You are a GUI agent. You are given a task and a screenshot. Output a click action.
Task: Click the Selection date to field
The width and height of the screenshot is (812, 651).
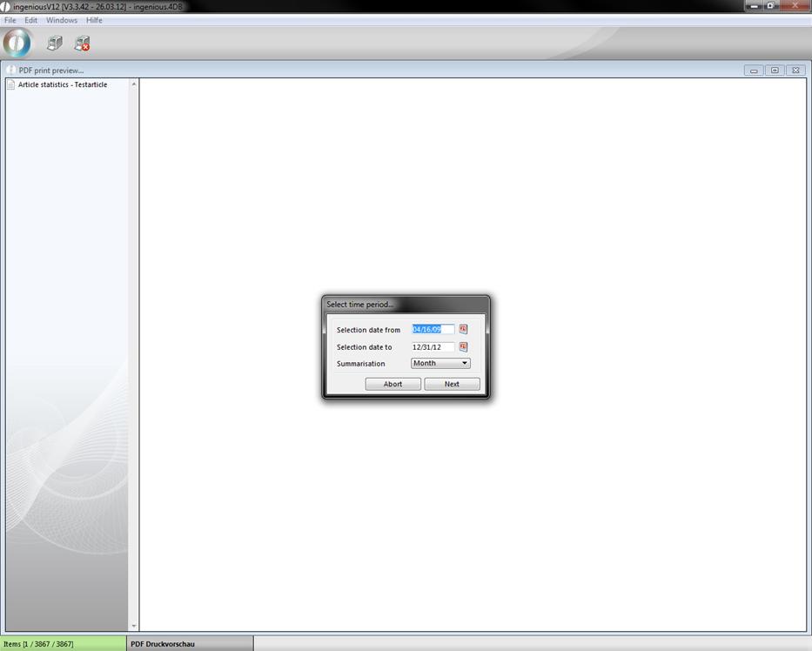(x=433, y=346)
